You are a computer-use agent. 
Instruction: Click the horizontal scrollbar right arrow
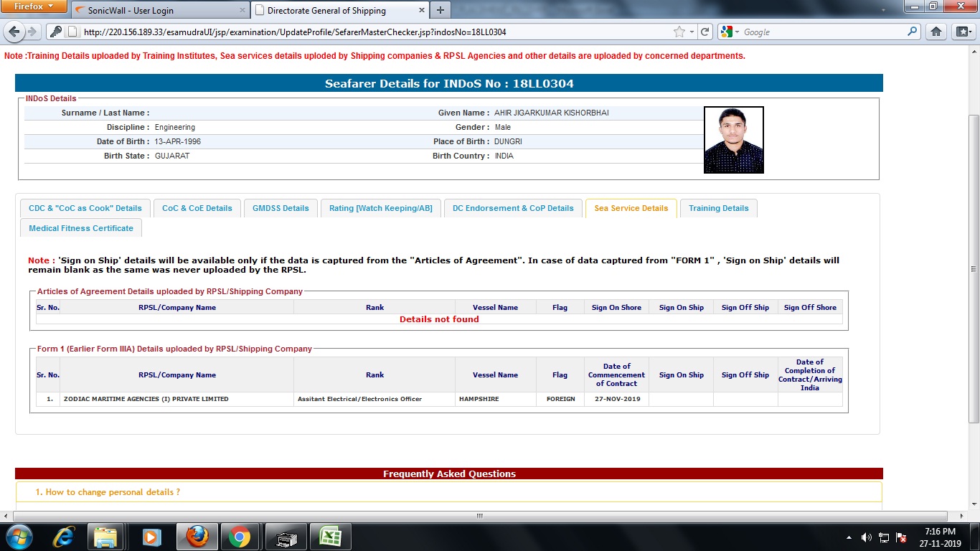pyautogui.click(x=961, y=516)
